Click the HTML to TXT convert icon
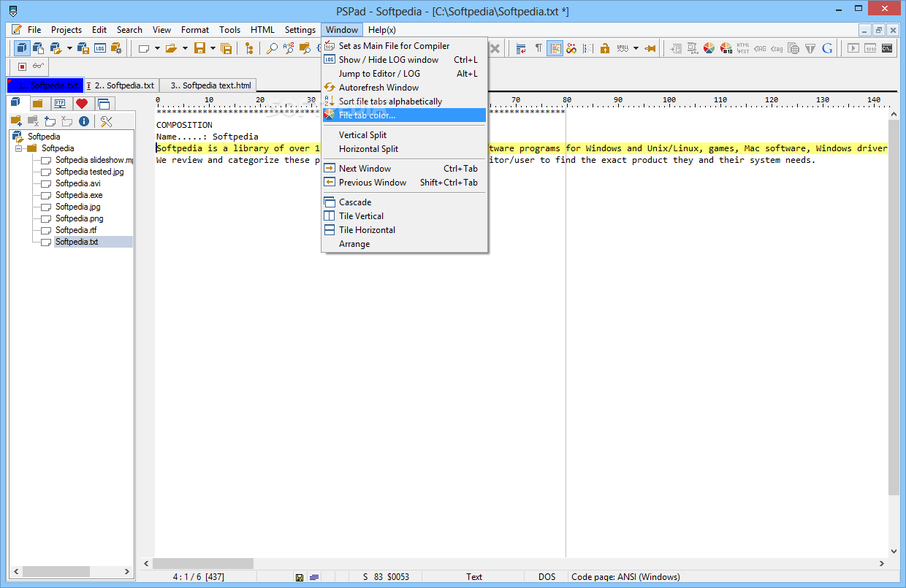Image resolution: width=906 pixels, height=588 pixels. pyautogui.click(x=743, y=48)
